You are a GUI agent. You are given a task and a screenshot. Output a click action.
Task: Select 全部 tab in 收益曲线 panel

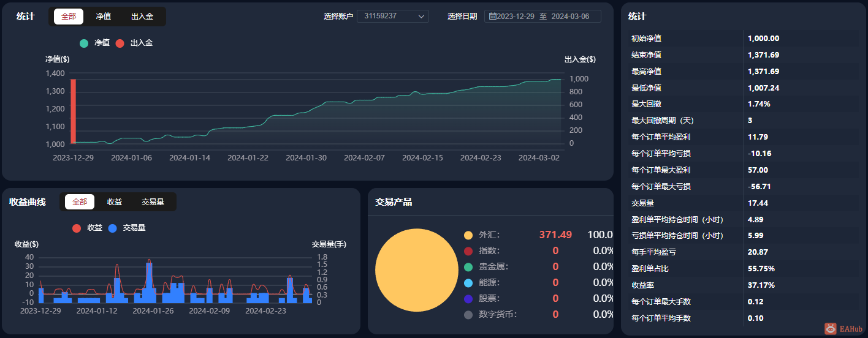80,201
